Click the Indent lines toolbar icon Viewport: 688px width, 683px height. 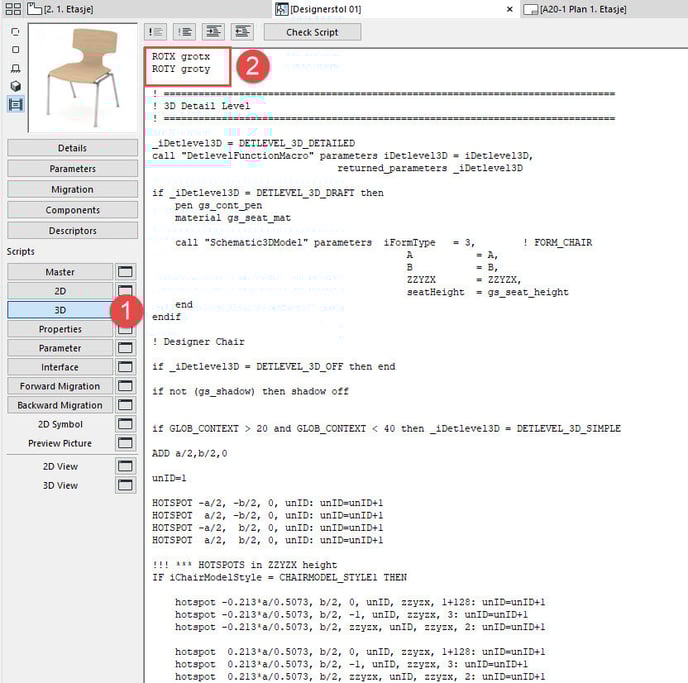click(x=213, y=32)
